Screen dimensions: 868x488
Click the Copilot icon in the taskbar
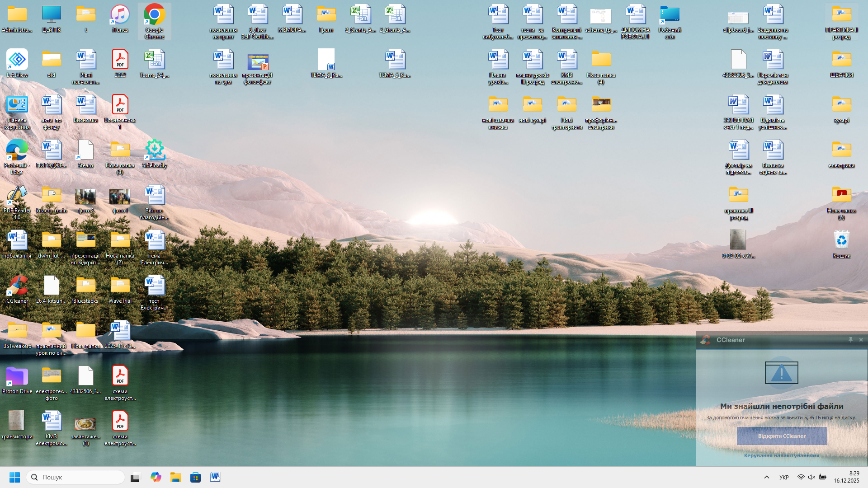[156, 477]
